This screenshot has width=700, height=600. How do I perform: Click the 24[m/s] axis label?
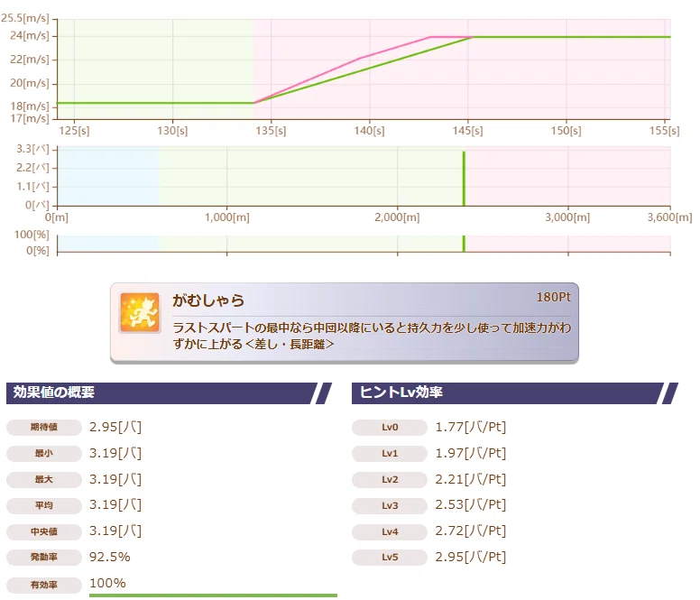[30, 35]
